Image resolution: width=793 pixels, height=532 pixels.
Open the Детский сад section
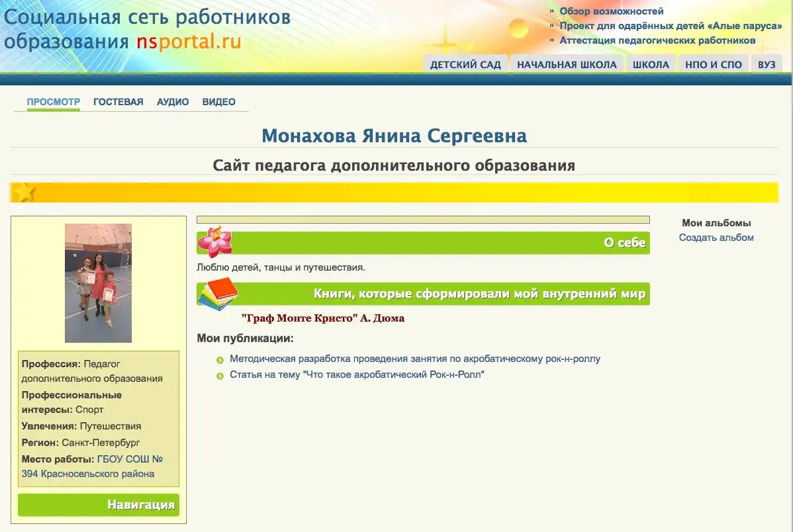(465, 64)
